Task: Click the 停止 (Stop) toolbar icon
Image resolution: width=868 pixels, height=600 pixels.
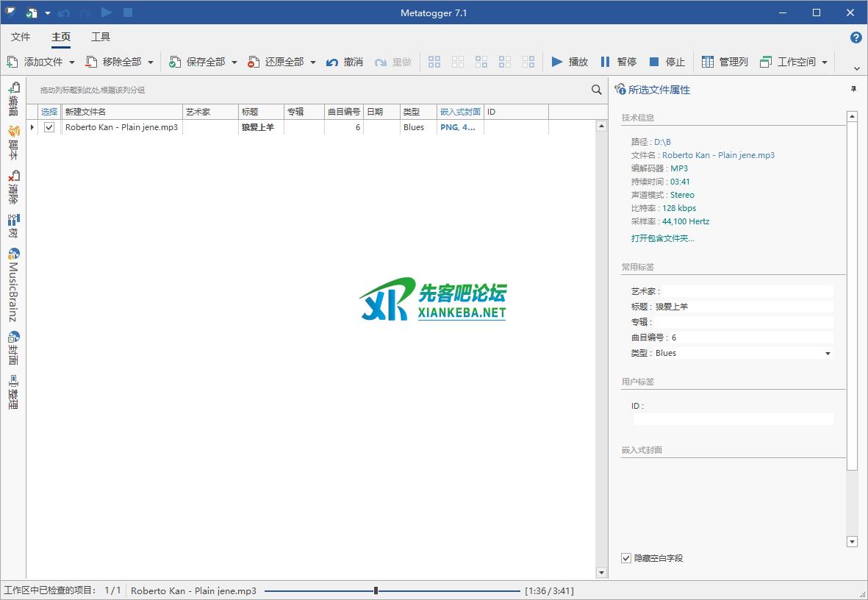Action: (654, 62)
